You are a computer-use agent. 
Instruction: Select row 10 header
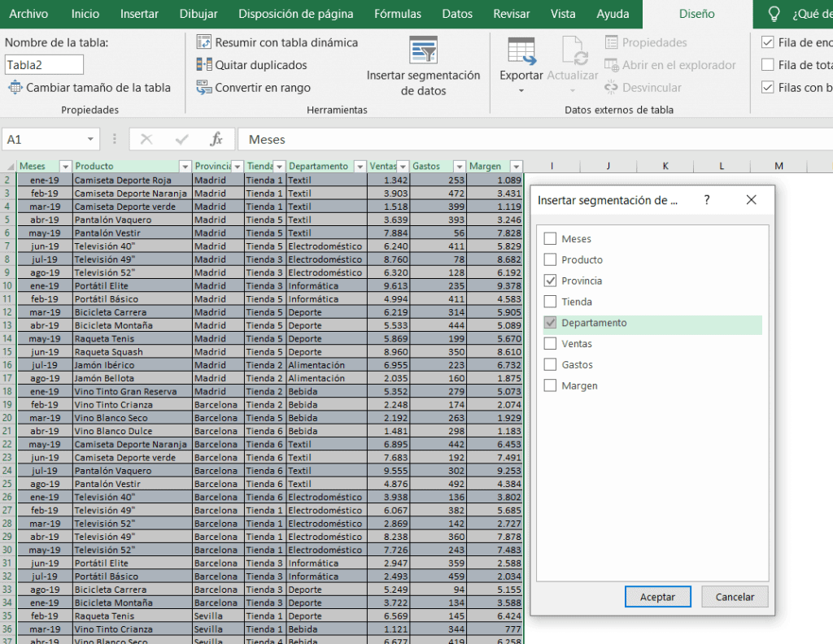pos(8,285)
